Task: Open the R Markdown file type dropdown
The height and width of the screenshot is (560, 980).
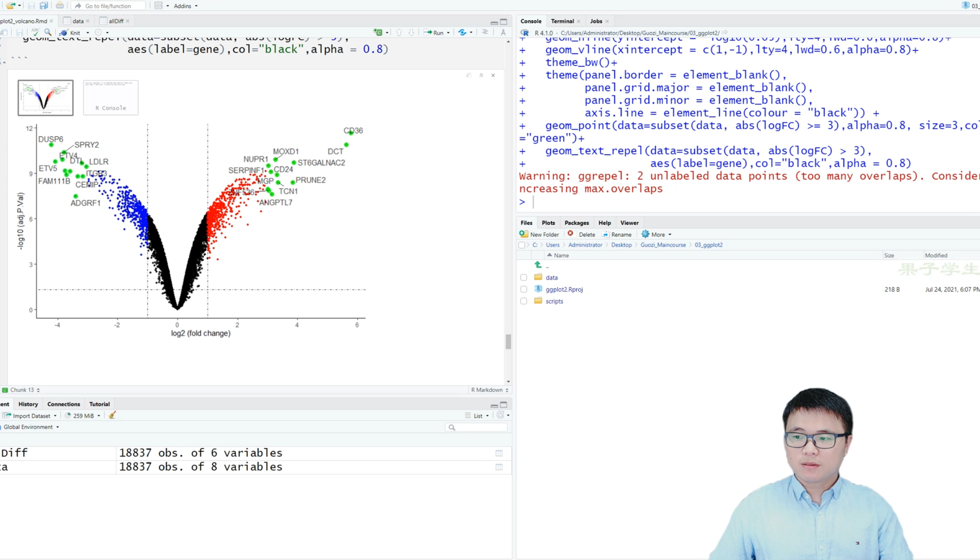Action: pyautogui.click(x=489, y=390)
